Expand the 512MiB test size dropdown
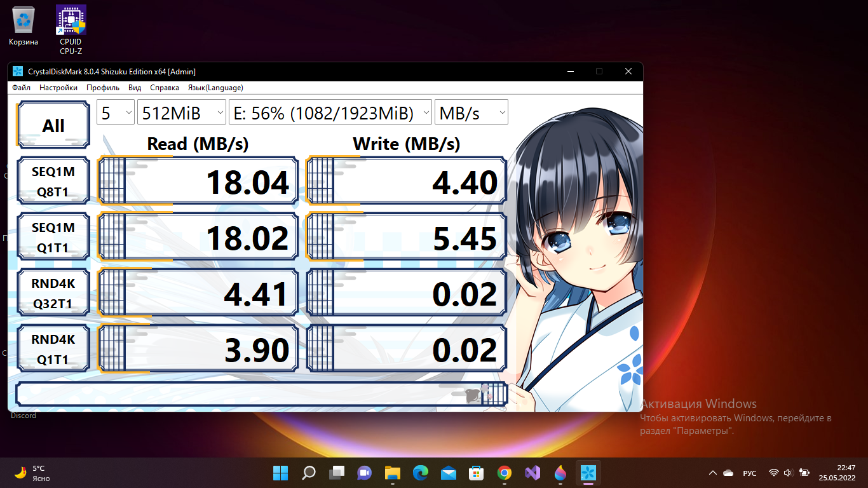Viewport: 868px width, 488px height. [182, 113]
